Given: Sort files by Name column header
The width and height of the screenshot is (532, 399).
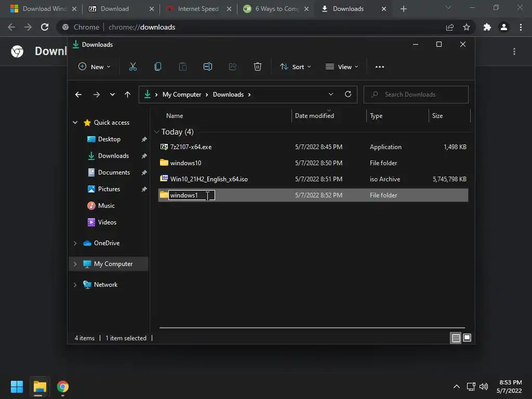Looking at the screenshot, I should (x=175, y=116).
